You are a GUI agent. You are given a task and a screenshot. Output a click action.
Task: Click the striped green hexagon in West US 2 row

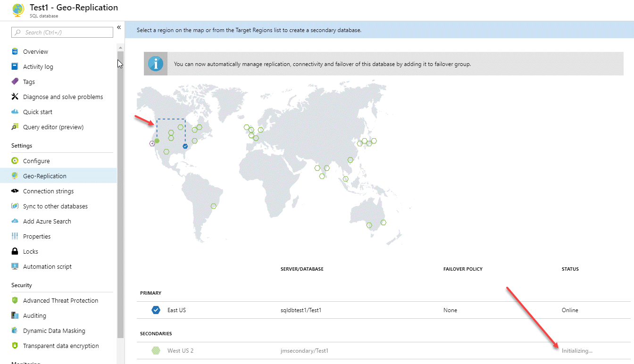pyautogui.click(x=156, y=351)
